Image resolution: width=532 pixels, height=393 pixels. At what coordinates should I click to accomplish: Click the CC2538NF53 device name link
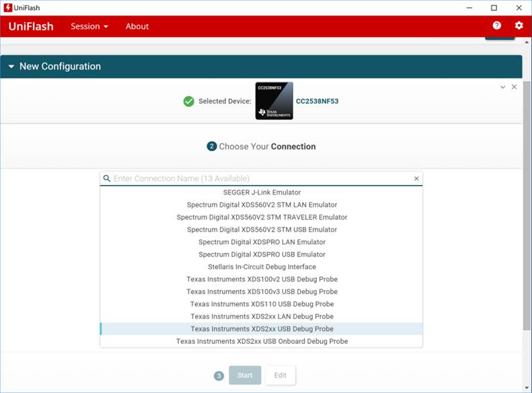click(x=317, y=102)
